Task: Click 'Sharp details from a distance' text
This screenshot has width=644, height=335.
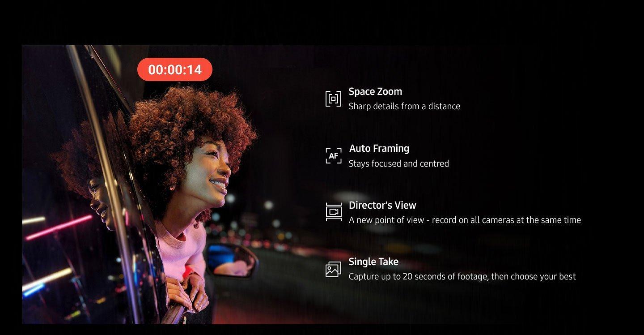Action: [x=404, y=106]
